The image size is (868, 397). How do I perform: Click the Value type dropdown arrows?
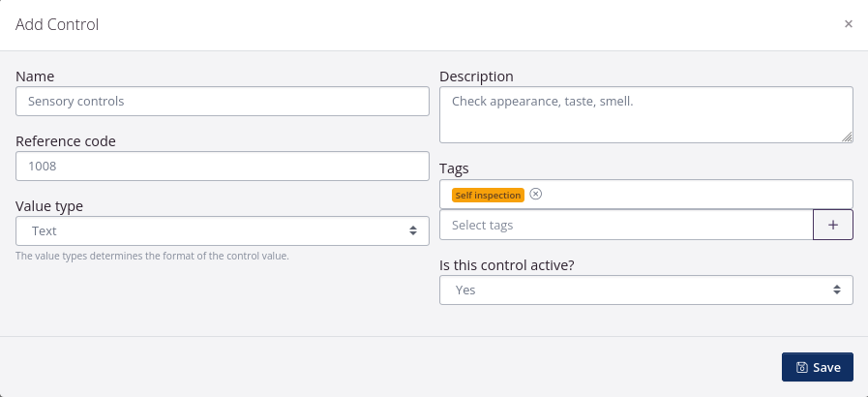[x=413, y=231]
